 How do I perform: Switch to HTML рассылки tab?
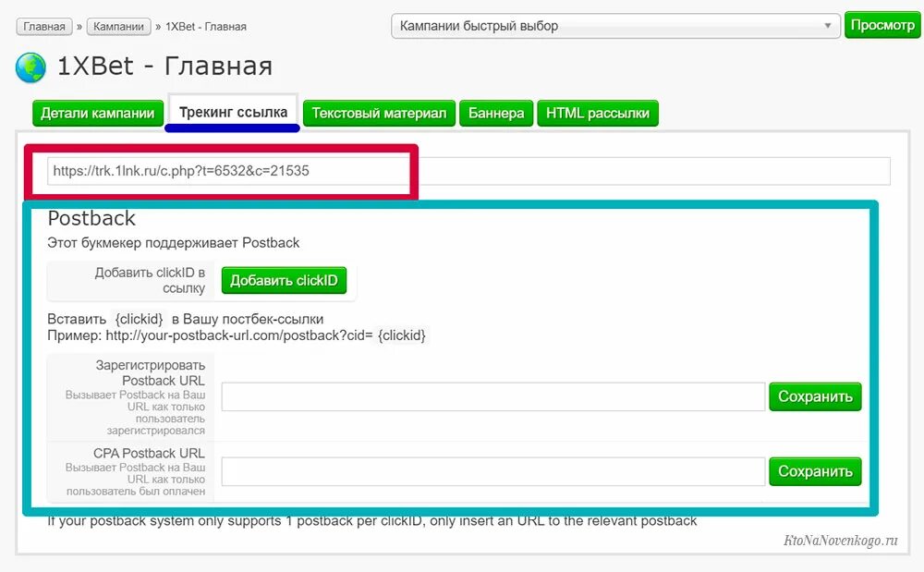click(598, 113)
